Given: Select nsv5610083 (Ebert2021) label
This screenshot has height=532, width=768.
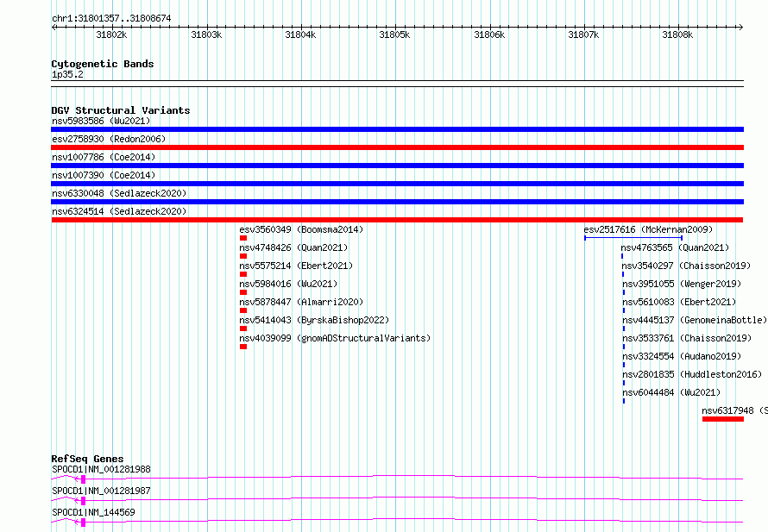Looking at the screenshot, I should 679,302.
